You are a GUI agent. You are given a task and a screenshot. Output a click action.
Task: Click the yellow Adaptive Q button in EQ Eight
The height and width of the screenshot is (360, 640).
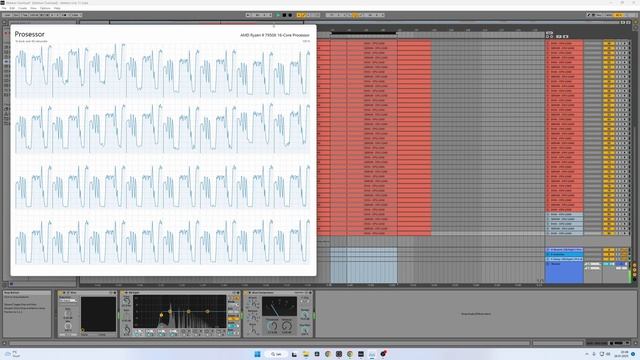click(234, 318)
